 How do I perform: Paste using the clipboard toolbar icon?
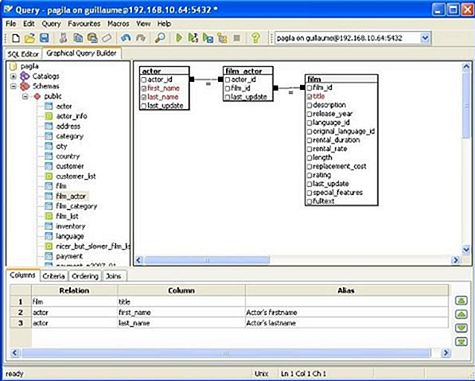(x=92, y=38)
